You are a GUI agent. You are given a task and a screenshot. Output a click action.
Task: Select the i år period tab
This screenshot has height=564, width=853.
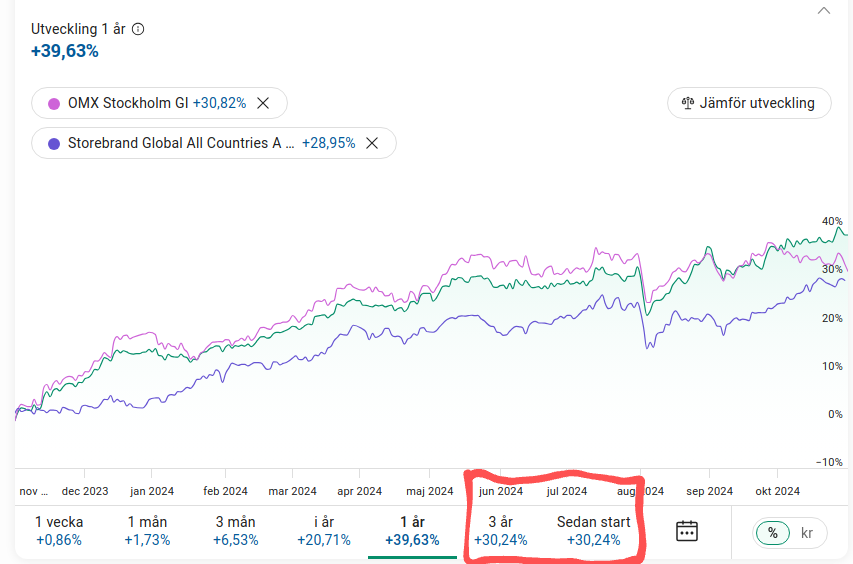(324, 531)
